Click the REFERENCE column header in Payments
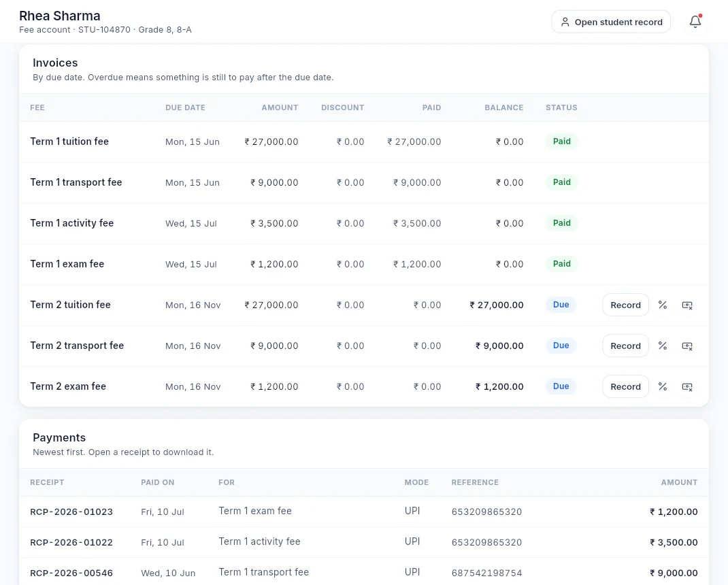 tap(475, 482)
